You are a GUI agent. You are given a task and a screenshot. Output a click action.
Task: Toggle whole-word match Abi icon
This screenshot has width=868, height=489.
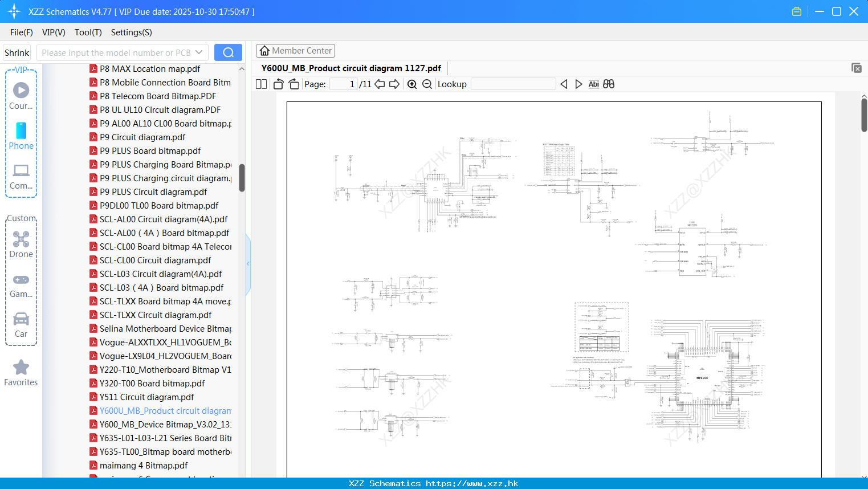593,84
